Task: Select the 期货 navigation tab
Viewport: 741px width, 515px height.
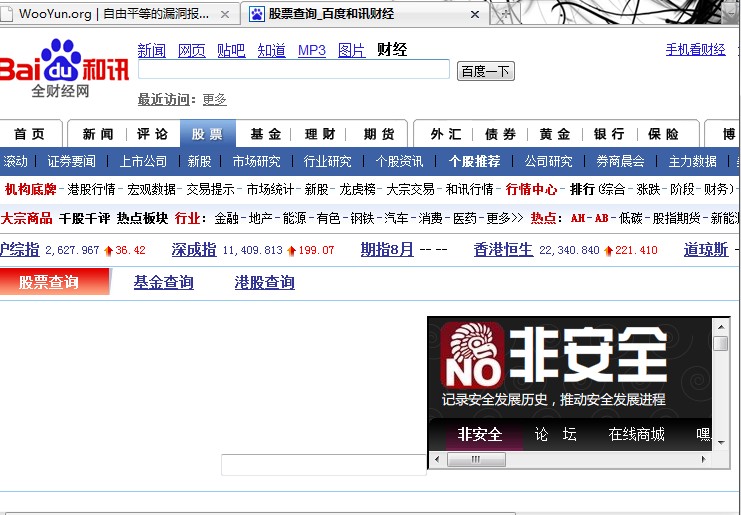Action: tap(379, 134)
